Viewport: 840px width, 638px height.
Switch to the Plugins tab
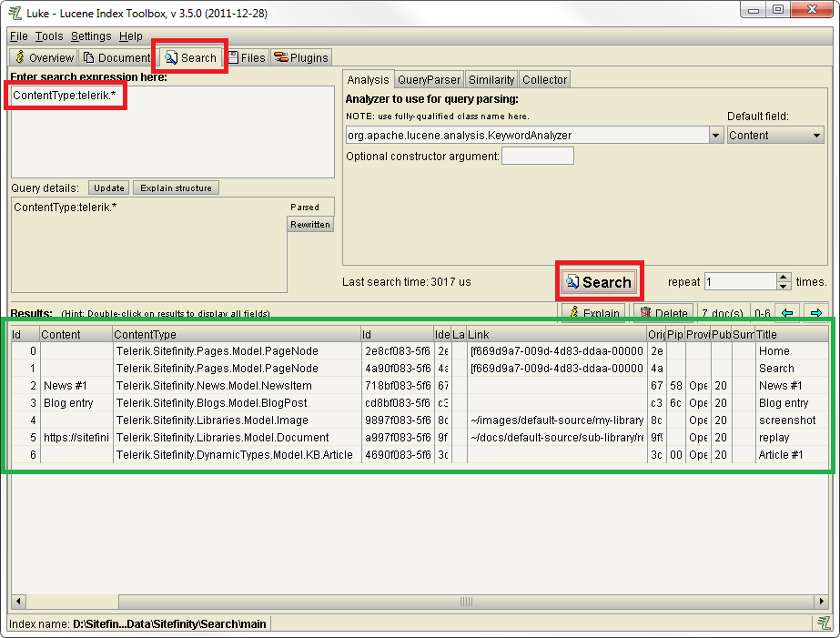(x=301, y=57)
